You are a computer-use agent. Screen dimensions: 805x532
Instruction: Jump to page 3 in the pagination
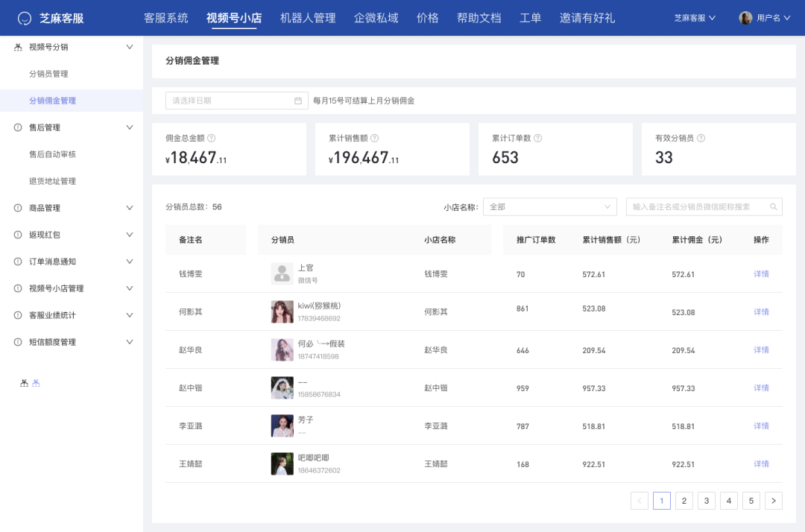point(706,500)
